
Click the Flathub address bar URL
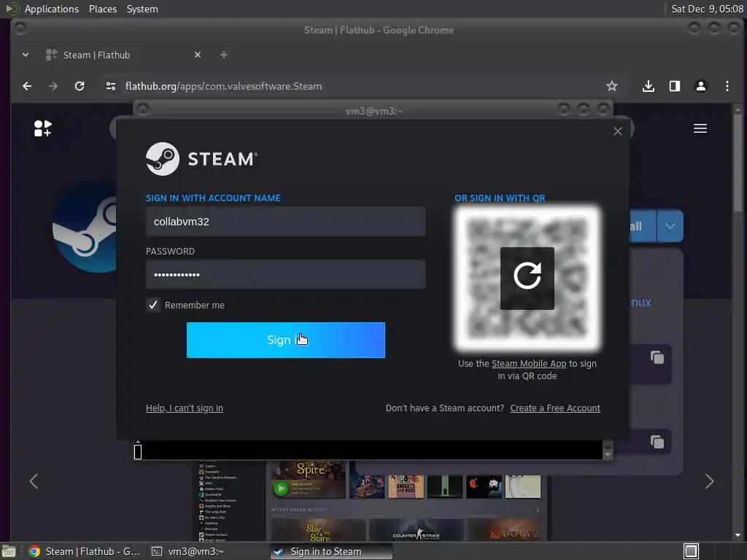pos(223,86)
